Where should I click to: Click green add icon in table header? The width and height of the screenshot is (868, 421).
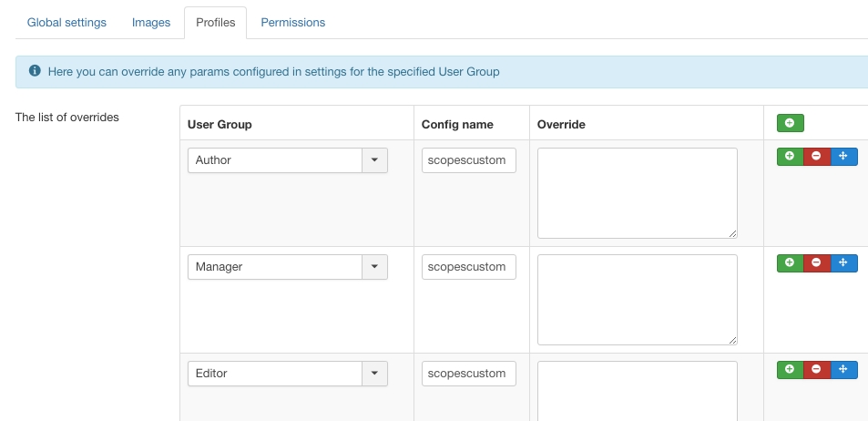pos(790,123)
